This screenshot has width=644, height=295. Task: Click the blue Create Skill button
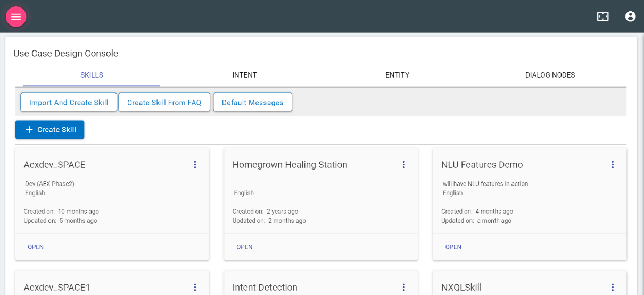point(49,130)
